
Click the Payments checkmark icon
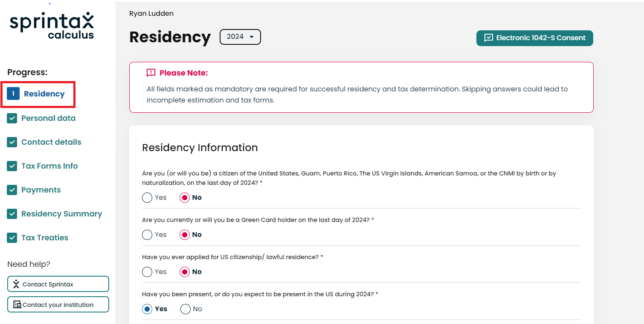click(12, 190)
